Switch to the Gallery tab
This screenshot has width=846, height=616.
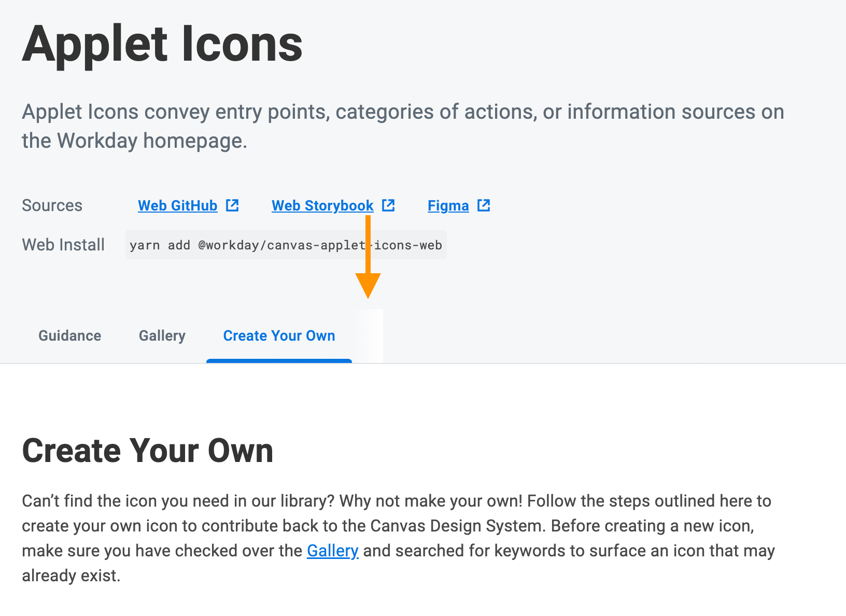(x=162, y=335)
